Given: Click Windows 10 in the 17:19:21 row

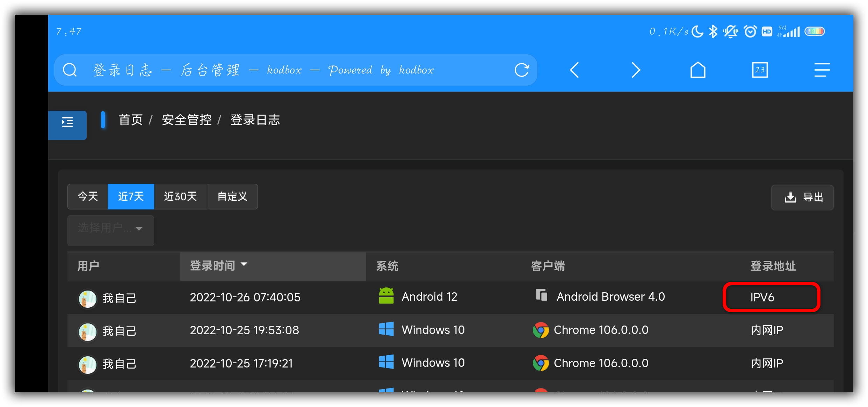Looking at the screenshot, I should click(x=433, y=363).
